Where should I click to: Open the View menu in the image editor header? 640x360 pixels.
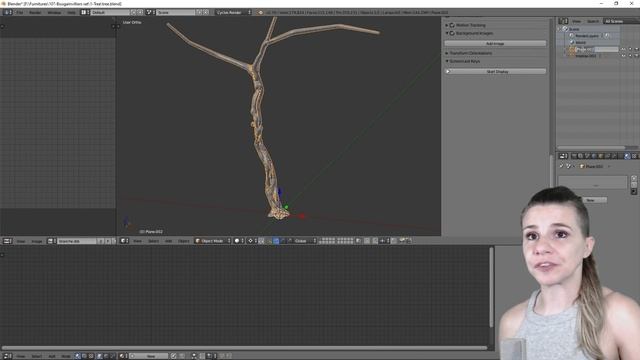(21, 241)
